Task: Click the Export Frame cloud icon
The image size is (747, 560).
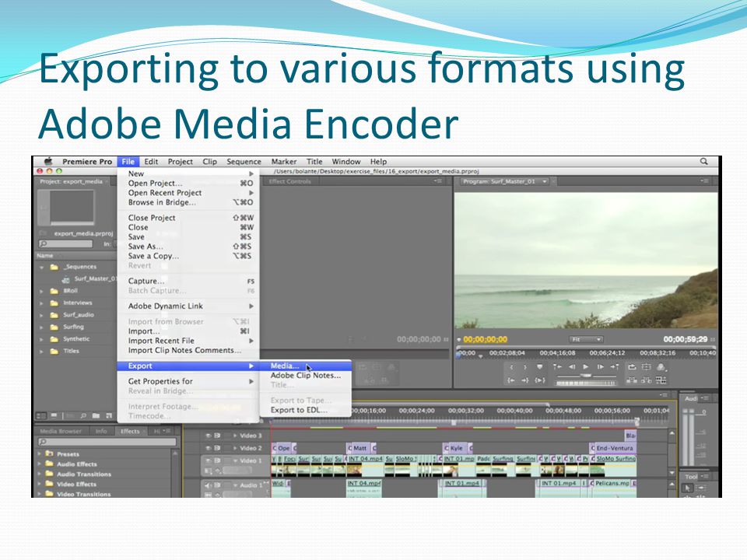Action: pyautogui.click(x=661, y=366)
